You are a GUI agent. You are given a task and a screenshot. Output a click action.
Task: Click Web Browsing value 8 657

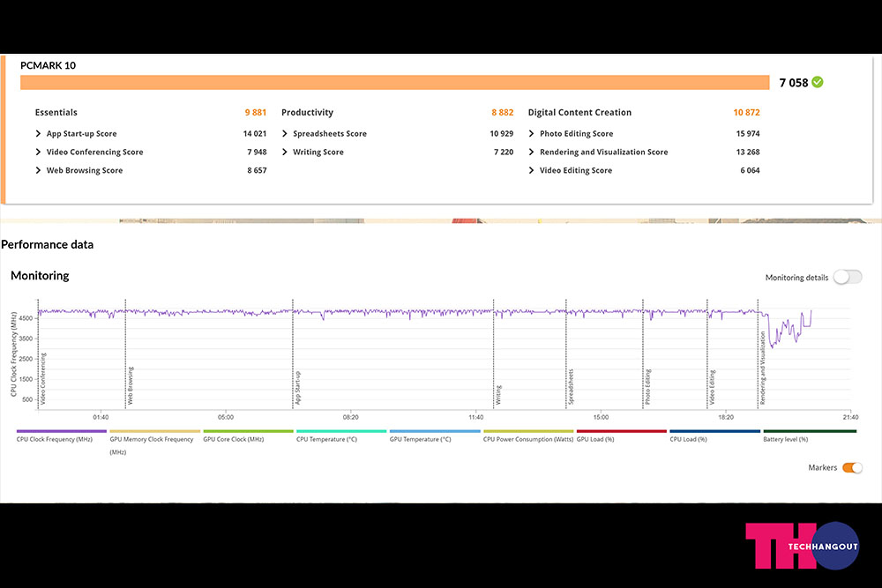257,170
